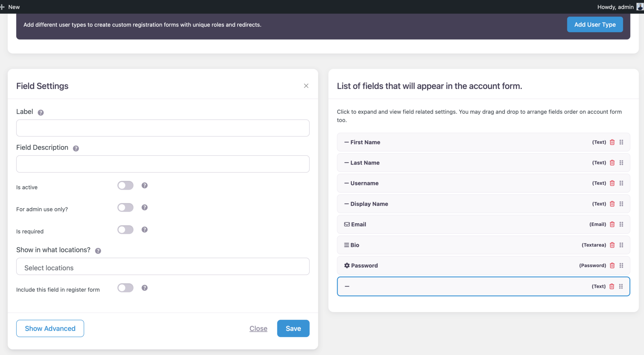Delete the Email field
This screenshot has width=644, height=355.
click(612, 224)
